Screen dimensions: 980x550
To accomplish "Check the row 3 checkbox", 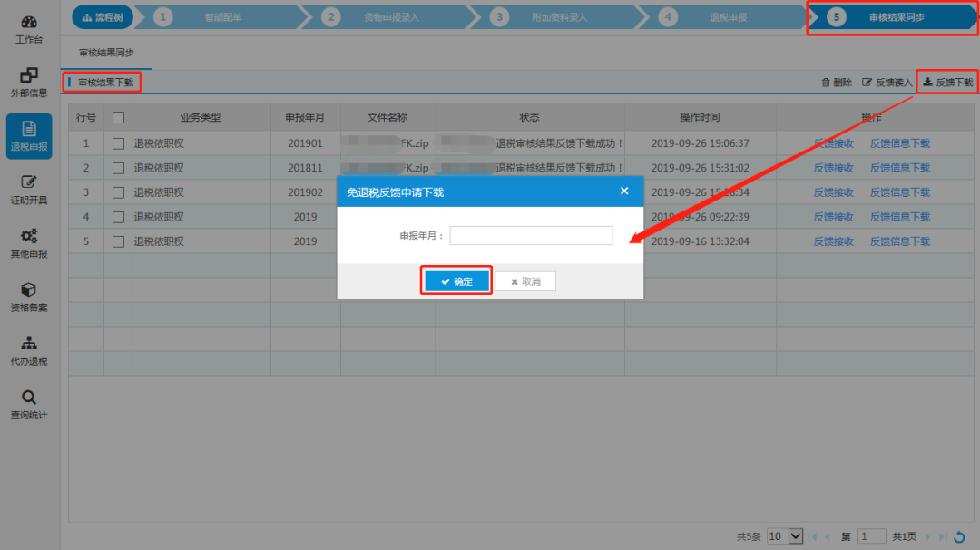I will tap(118, 192).
